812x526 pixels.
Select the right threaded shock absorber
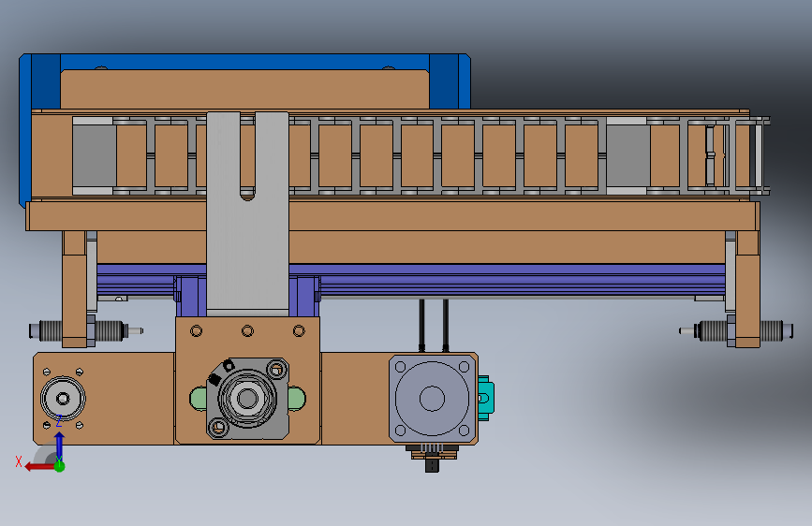tap(736, 330)
